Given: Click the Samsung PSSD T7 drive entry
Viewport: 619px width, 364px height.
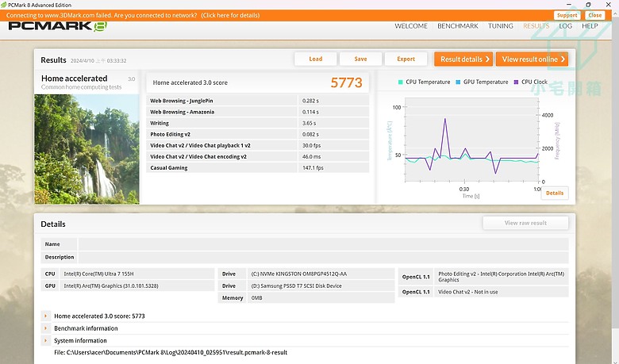Looking at the screenshot, I should (297, 286).
